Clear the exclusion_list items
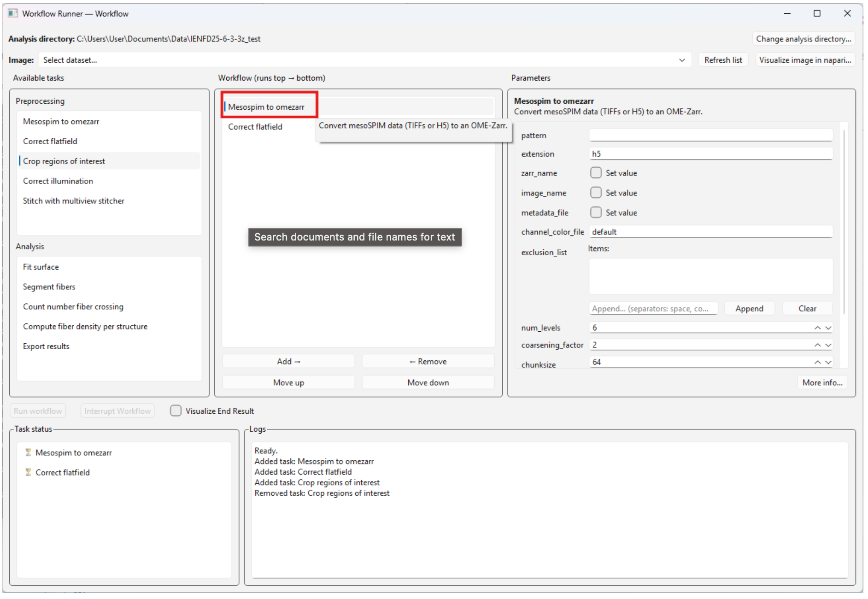 (807, 308)
